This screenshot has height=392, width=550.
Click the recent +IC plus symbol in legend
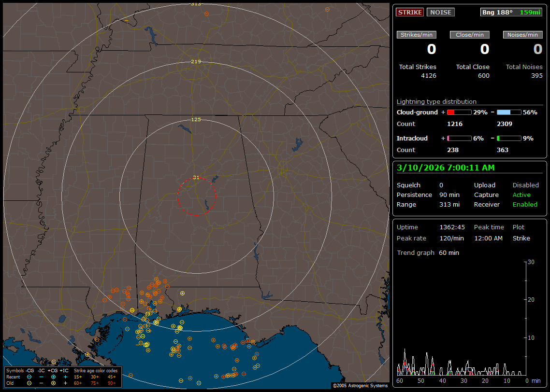pyautogui.click(x=65, y=377)
